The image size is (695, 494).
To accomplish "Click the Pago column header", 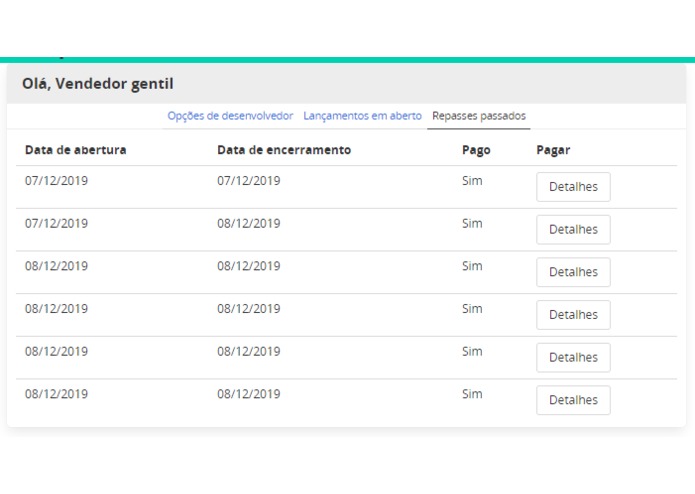I will coord(476,150).
